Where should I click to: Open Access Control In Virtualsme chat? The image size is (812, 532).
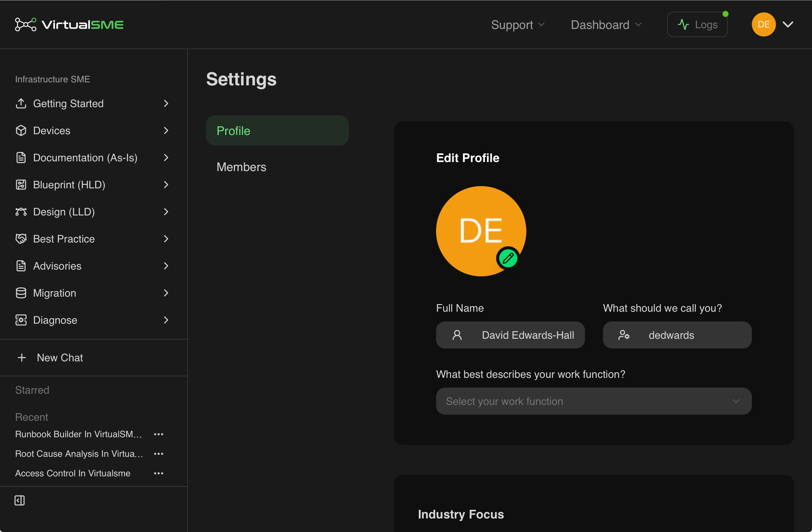[x=73, y=473]
